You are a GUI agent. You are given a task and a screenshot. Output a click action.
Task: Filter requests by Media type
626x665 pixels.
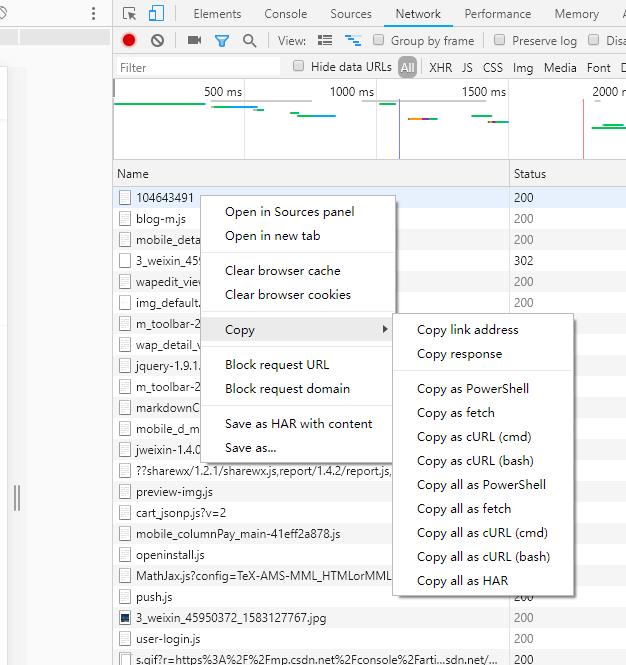point(560,68)
